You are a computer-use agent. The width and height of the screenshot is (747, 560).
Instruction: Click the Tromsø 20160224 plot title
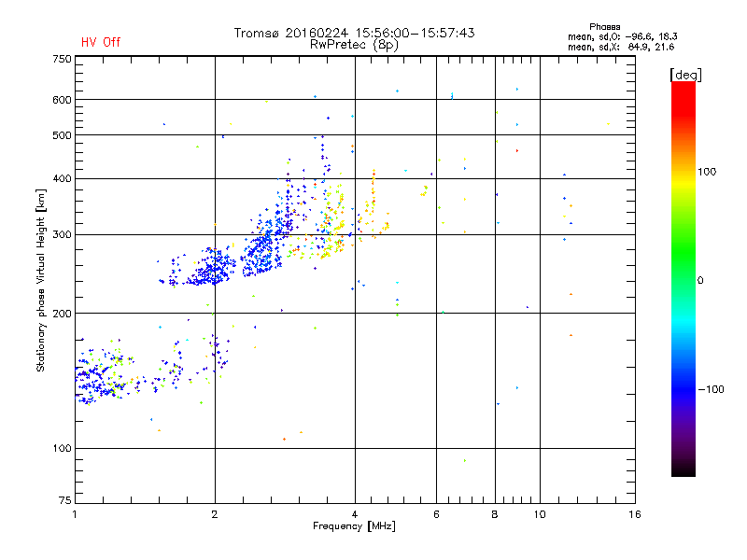coord(354,33)
